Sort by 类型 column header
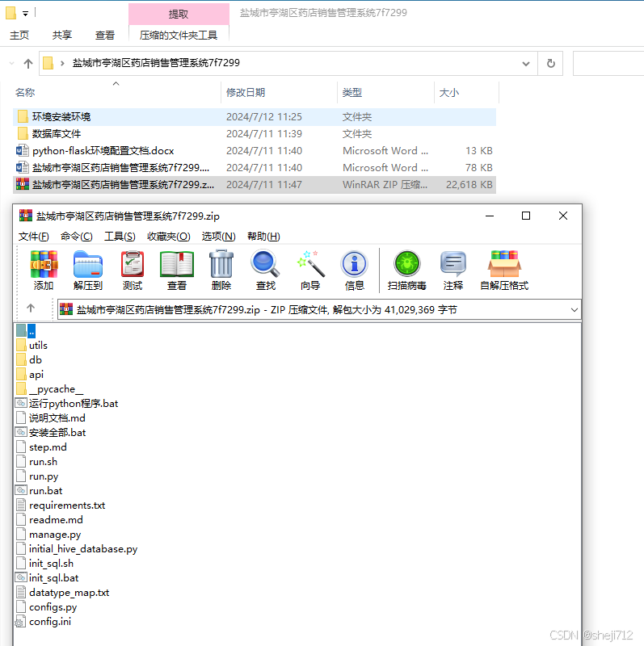The height and width of the screenshot is (646, 644). point(385,93)
